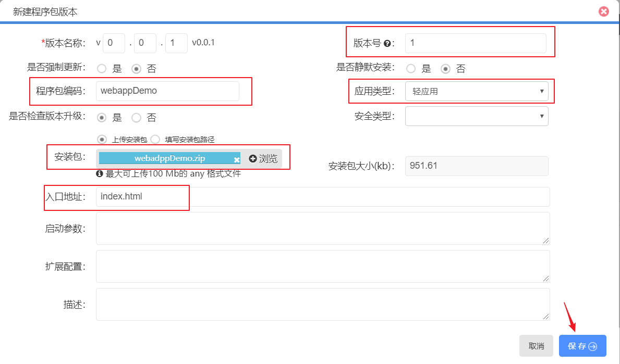Image resolution: width=620 pixels, height=364 pixels.
Task: Expand the 安全类型 dropdown
Action: (x=476, y=116)
